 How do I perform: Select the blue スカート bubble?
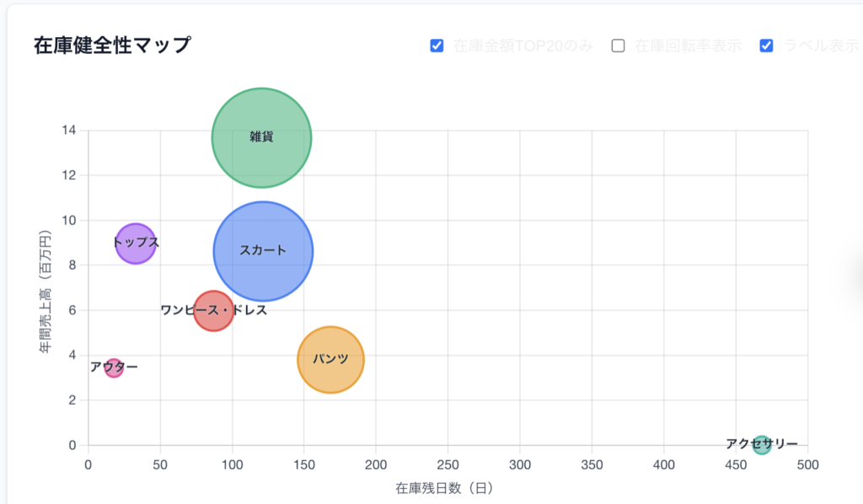click(263, 250)
